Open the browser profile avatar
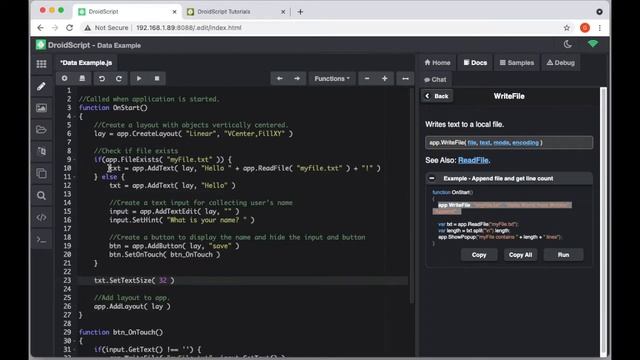Viewport: 640px width, 360px height. [585, 28]
